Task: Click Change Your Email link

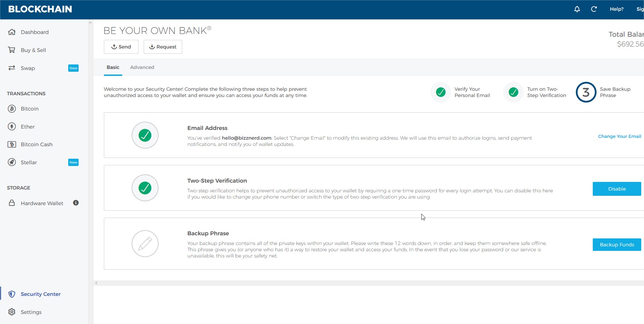Action: [x=619, y=136]
